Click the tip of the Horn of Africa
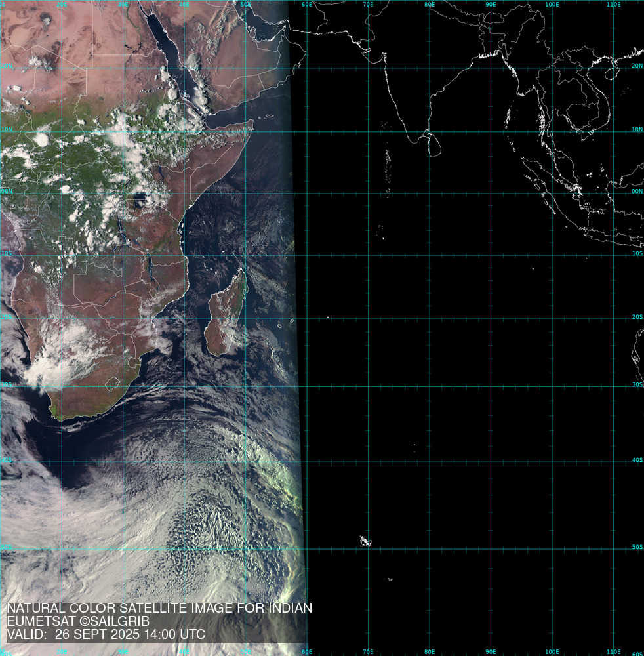The width and height of the screenshot is (644, 656). (252, 121)
